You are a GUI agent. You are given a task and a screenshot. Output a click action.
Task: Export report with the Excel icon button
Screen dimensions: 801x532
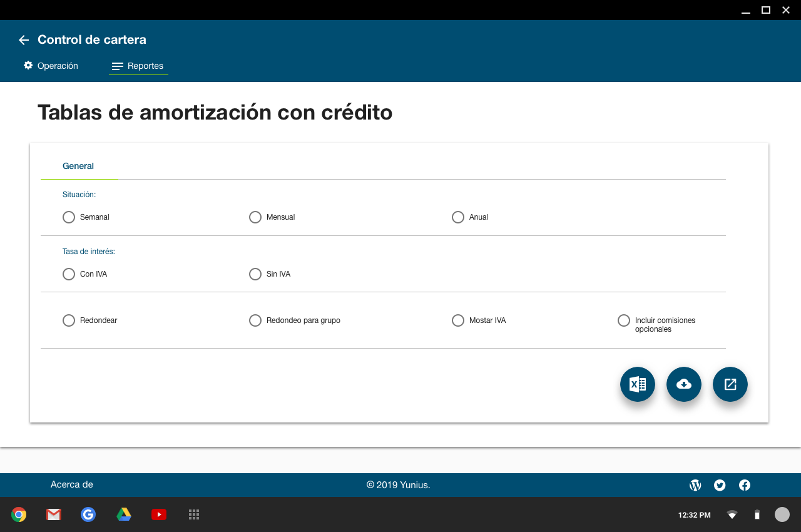(637, 384)
